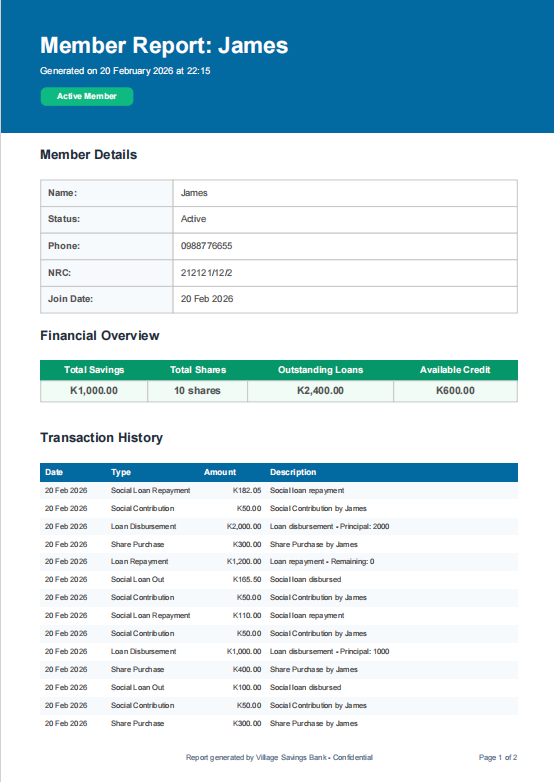Click Social Loan Repayment type in K110.00 row
The image size is (554, 782).
click(x=151, y=615)
